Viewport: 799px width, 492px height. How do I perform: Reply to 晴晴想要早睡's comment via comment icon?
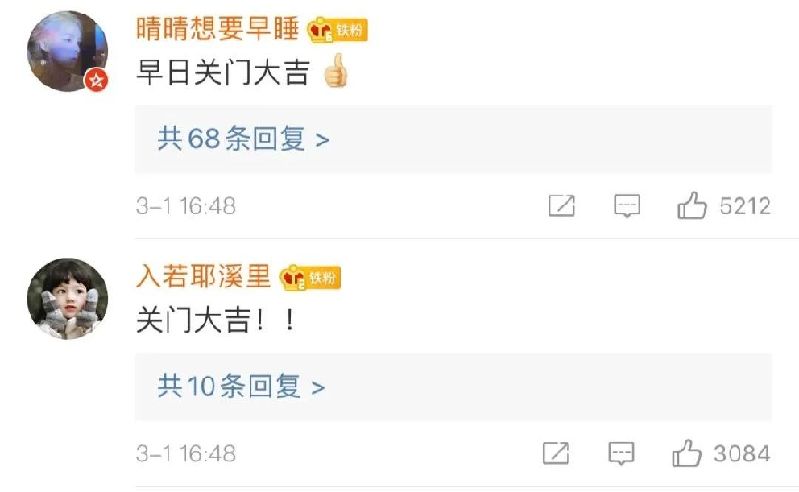(x=627, y=206)
